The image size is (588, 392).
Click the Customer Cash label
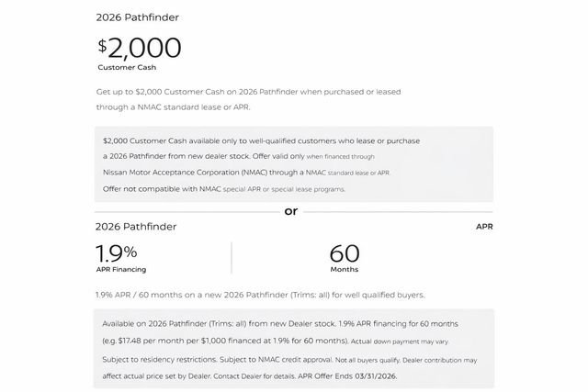pyautogui.click(x=128, y=68)
